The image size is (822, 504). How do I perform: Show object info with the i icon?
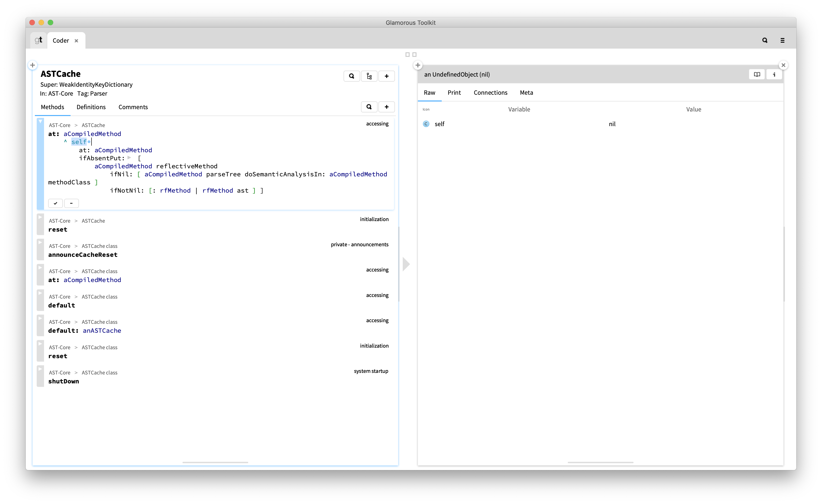pos(774,74)
